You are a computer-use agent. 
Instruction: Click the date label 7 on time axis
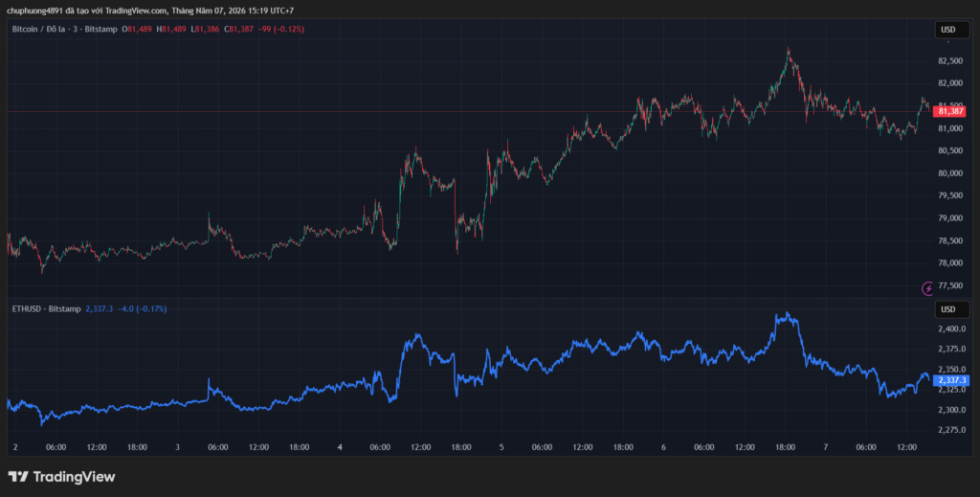[826, 447]
